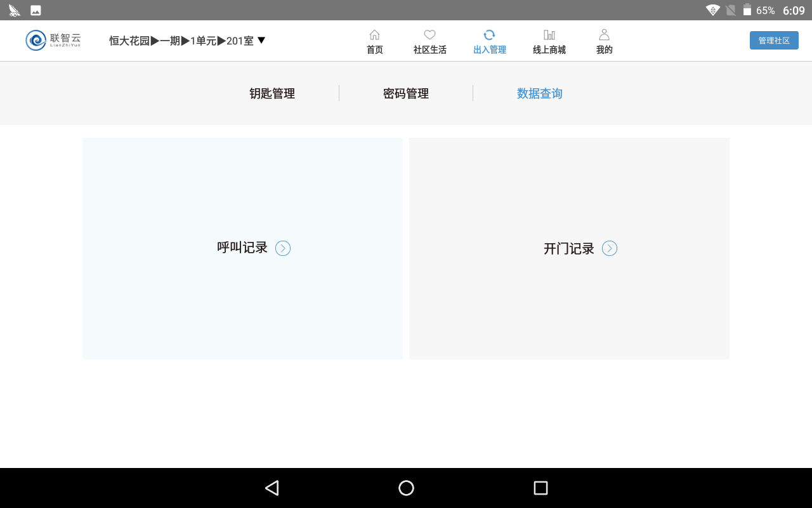Switch to 密码管理 password management
Image resolution: width=812 pixels, height=508 pixels.
406,93
